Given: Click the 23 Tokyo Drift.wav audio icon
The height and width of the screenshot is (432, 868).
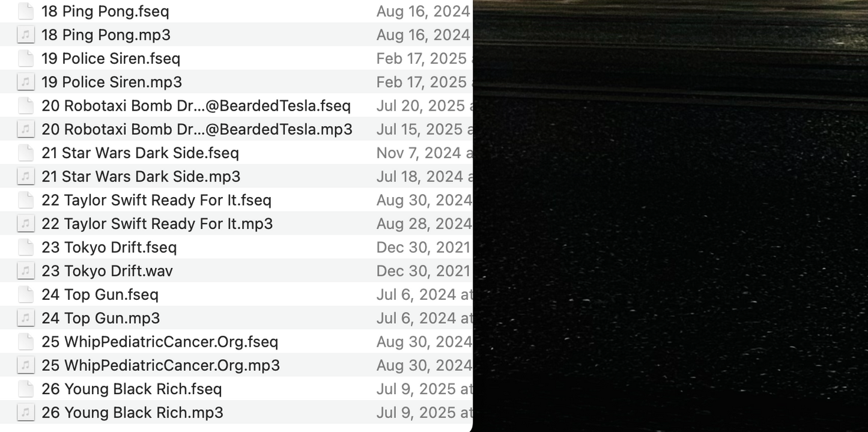Looking at the screenshot, I should (25, 271).
